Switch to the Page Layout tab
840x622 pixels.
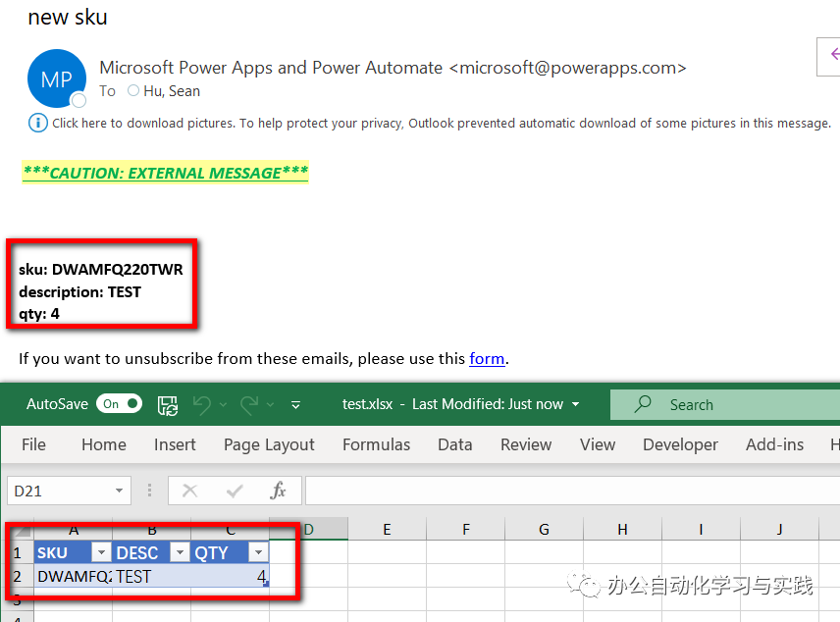(x=269, y=444)
